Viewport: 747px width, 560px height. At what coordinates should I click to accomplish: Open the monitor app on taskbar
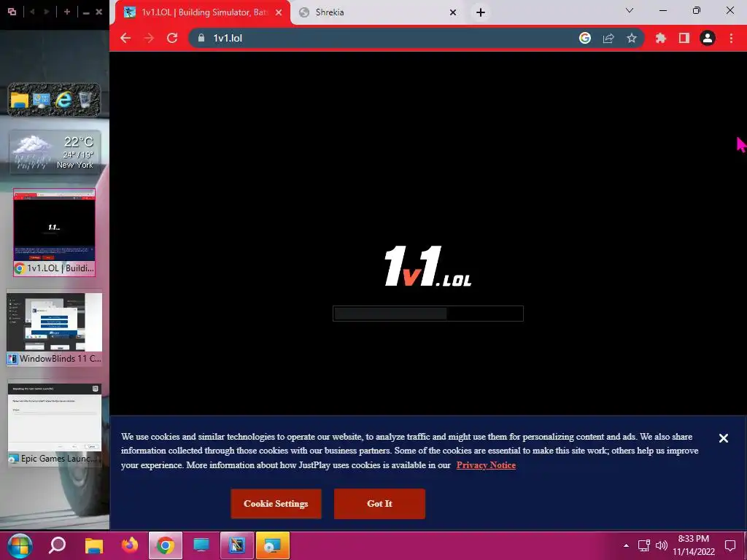[x=201, y=545]
